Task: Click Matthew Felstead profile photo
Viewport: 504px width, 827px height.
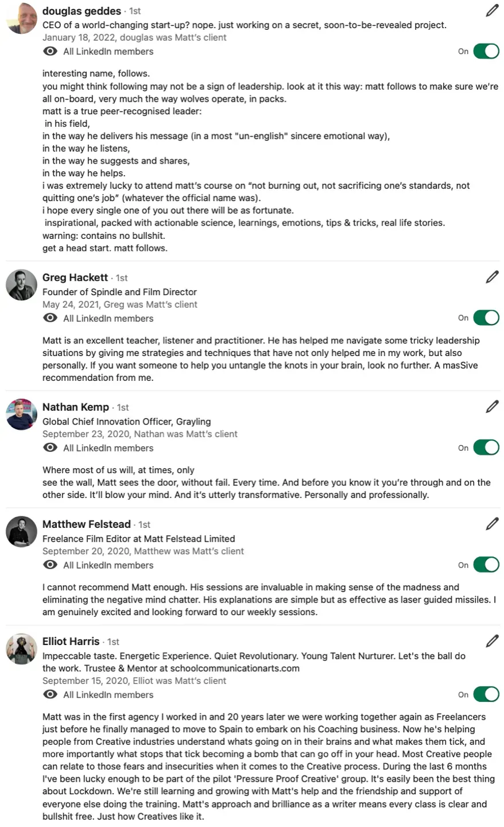Action: (21, 531)
